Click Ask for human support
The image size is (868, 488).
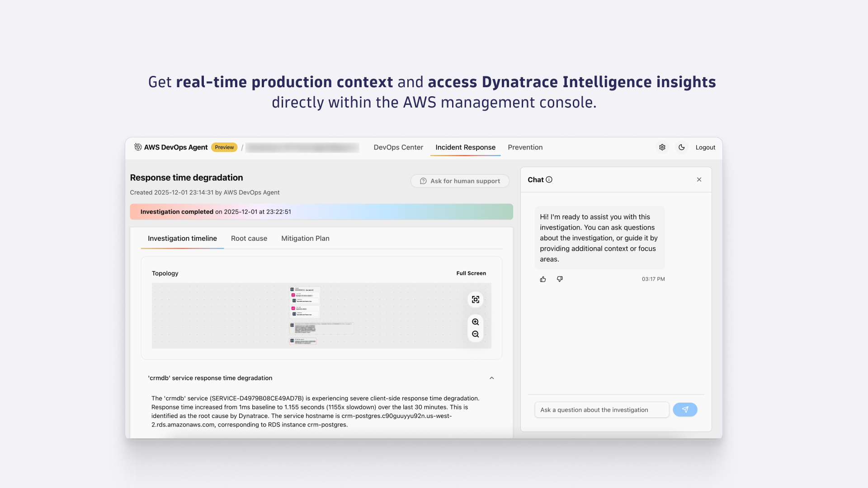click(x=460, y=181)
